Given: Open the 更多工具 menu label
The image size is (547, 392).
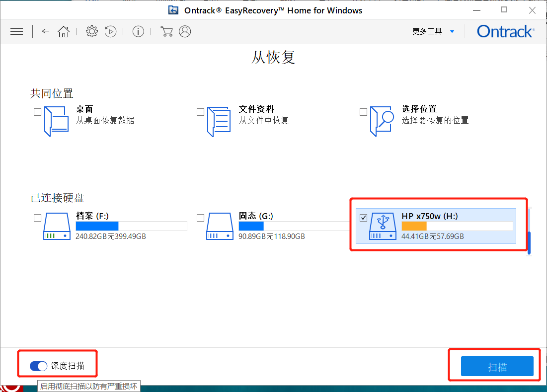Looking at the screenshot, I should tap(427, 31).
